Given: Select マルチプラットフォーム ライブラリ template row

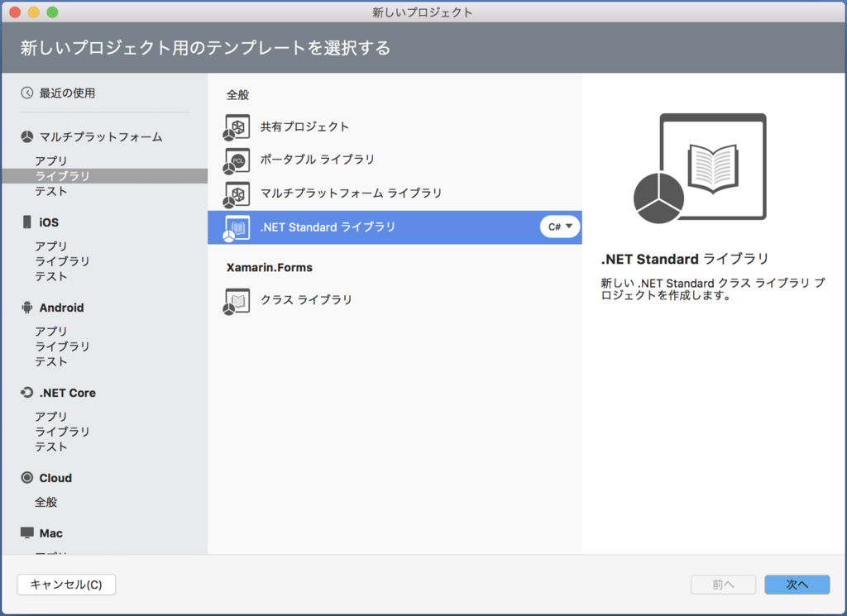Looking at the screenshot, I should tap(395, 194).
